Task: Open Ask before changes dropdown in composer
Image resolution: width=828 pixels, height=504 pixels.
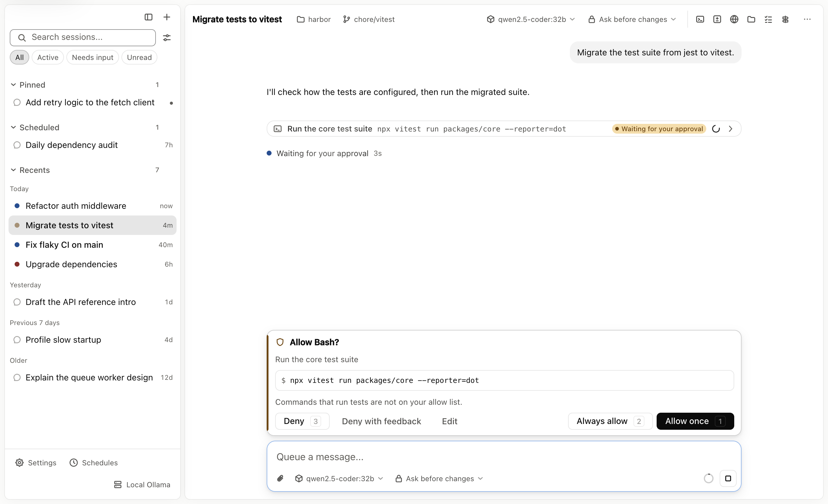Action: coord(439,478)
